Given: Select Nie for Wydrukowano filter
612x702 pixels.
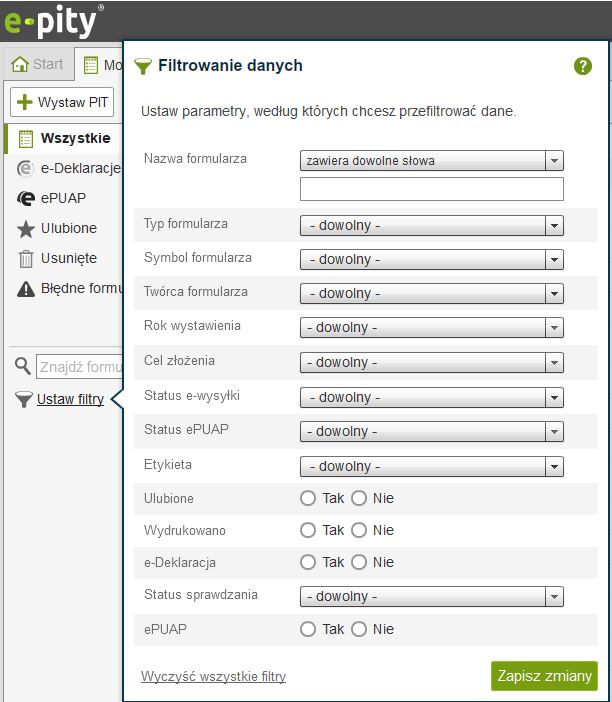Looking at the screenshot, I should point(359,530).
